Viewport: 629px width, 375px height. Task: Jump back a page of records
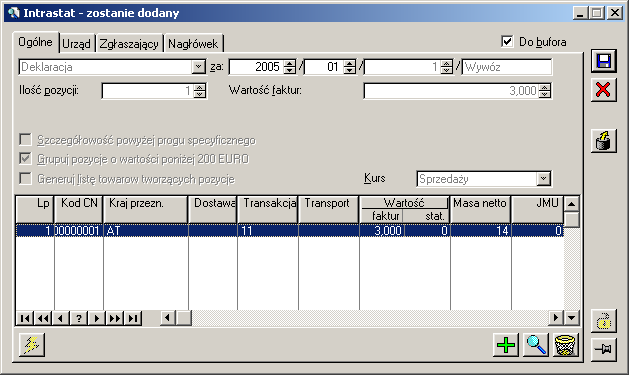43,318
